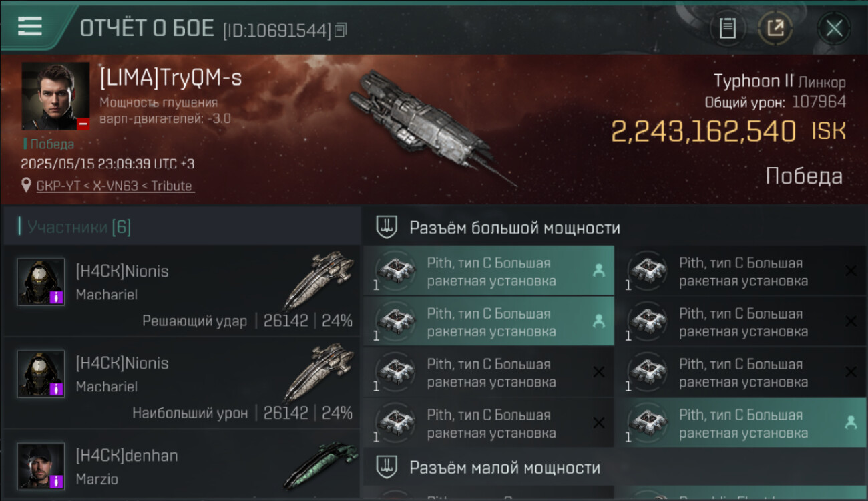Click the share report icon

[775, 29]
